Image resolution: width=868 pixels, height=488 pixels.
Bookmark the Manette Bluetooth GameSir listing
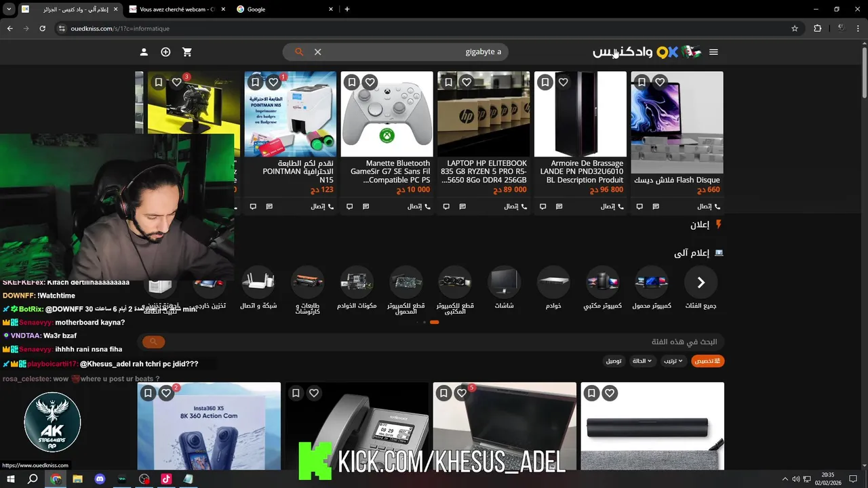[x=352, y=82]
